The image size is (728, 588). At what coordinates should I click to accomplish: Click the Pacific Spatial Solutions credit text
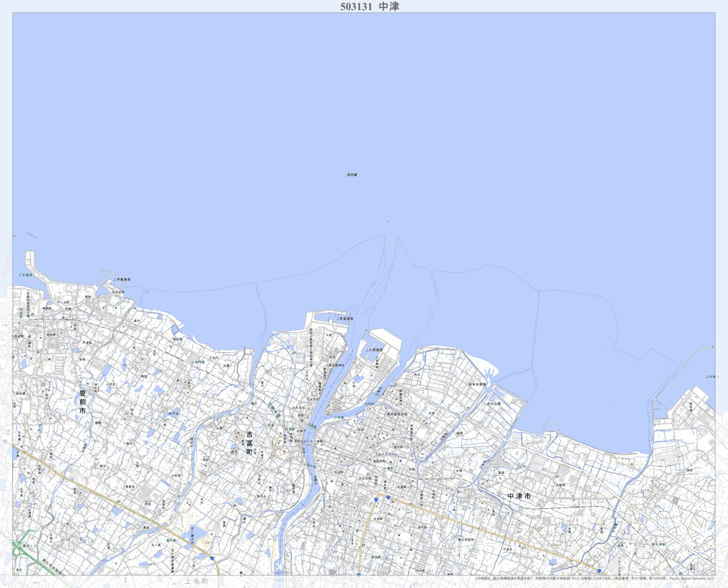pyautogui.click(x=692, y=578)
